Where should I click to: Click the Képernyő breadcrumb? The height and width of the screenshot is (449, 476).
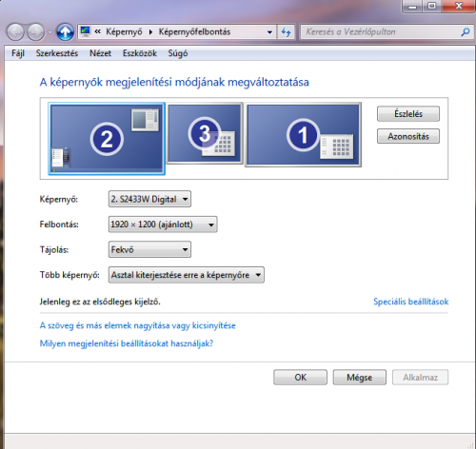click(x=124, y=32)
